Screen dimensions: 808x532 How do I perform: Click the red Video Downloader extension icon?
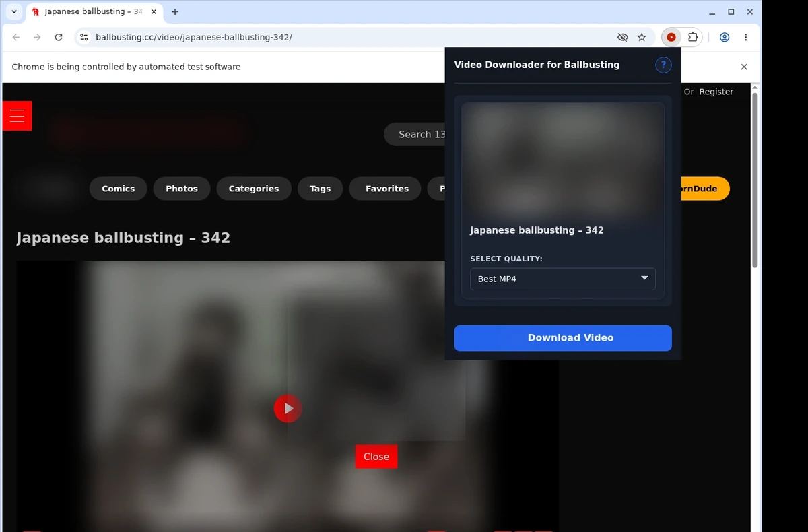671,38
